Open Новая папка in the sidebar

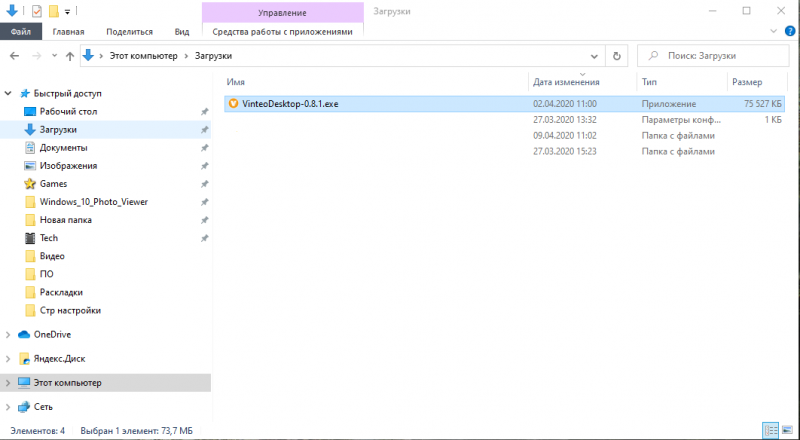tap(66, 220)
